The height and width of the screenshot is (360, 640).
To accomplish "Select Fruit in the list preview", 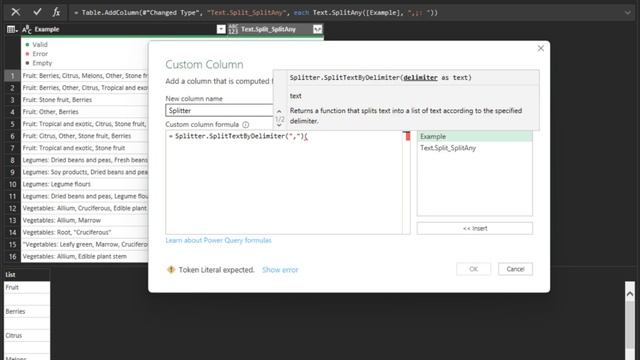I will [27, 288].
